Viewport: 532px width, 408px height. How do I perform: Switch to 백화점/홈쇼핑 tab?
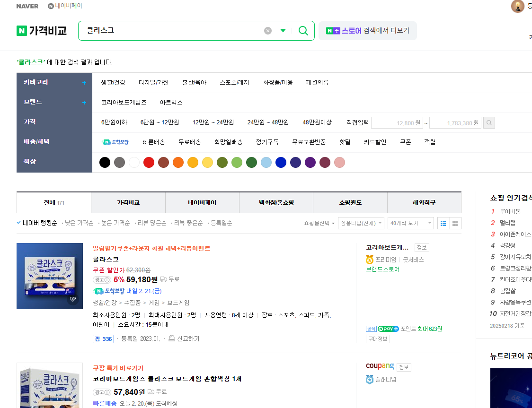[276, 203]
